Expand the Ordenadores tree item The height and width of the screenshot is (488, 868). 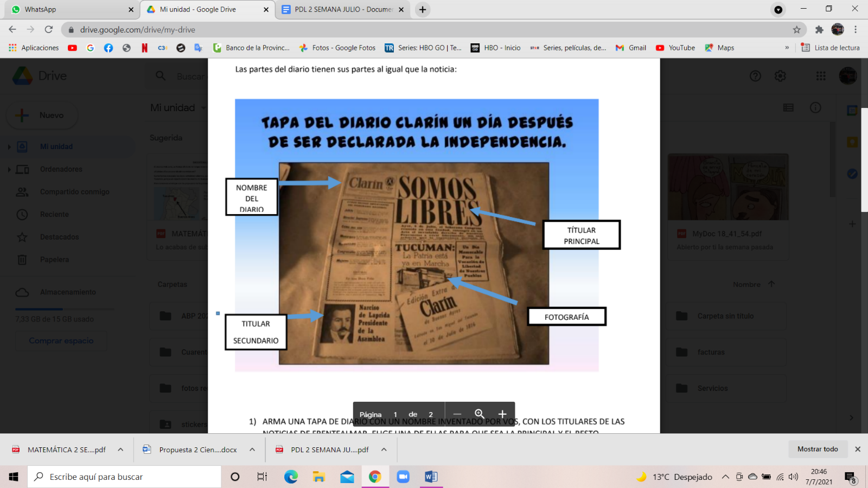coord(9,170)
